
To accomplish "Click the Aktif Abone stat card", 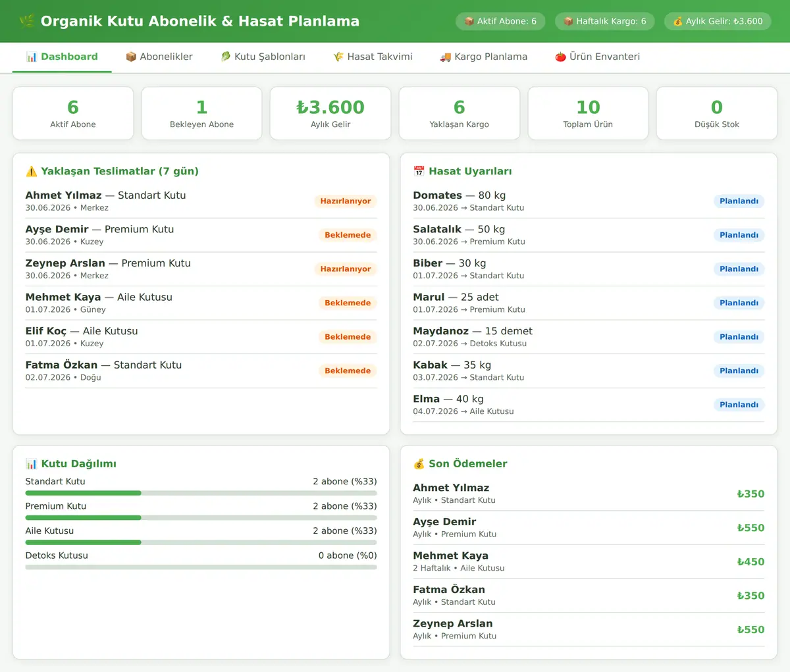I will tap(73, 113).
